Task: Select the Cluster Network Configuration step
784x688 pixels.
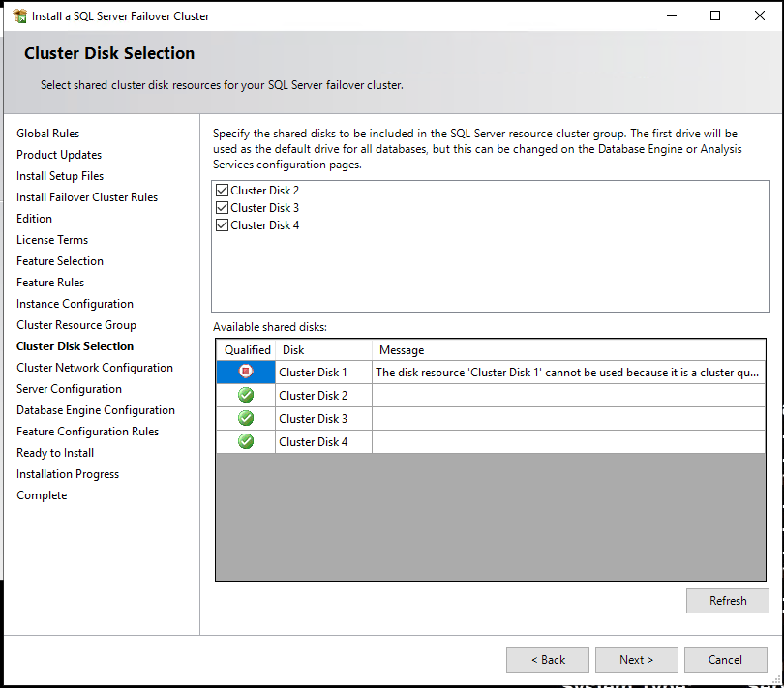Action: (x=95, y=368)
